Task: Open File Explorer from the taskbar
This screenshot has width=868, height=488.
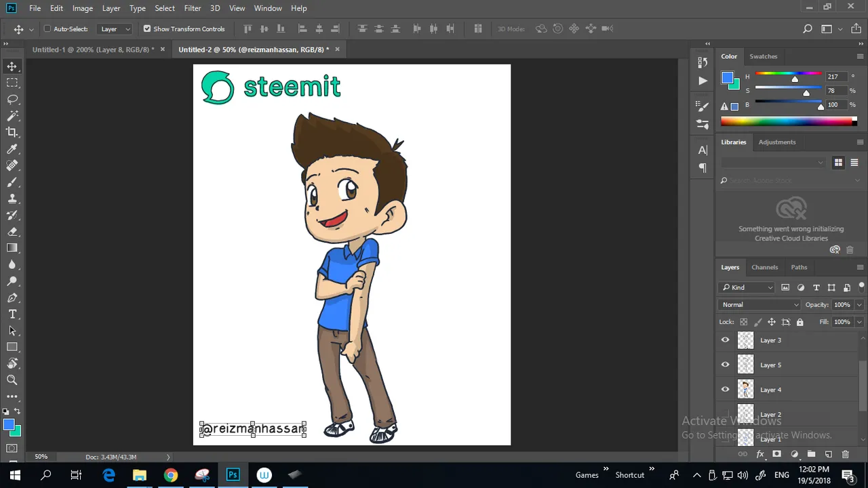Action: click(x=140, y=475)
